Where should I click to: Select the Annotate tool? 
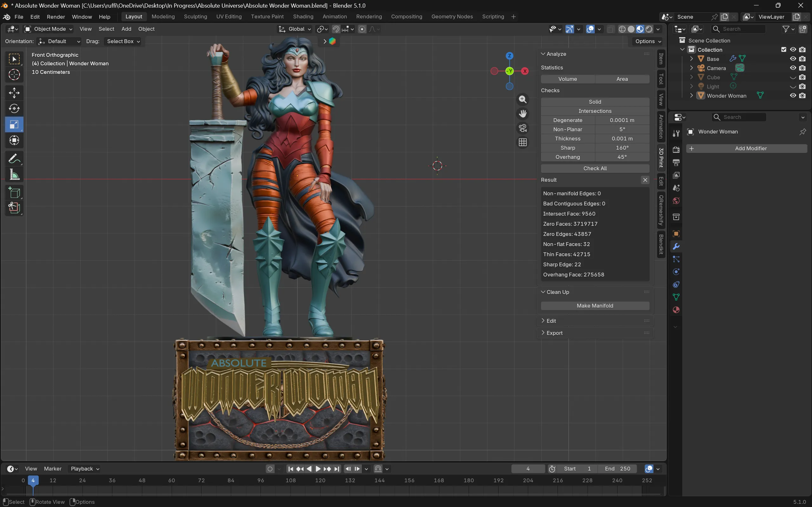(14, 159)
